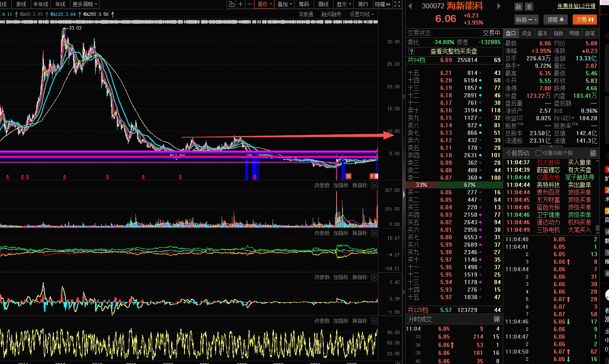
Task: Click the 卖一 6.07 order row
Action: [x=454, y=178]
